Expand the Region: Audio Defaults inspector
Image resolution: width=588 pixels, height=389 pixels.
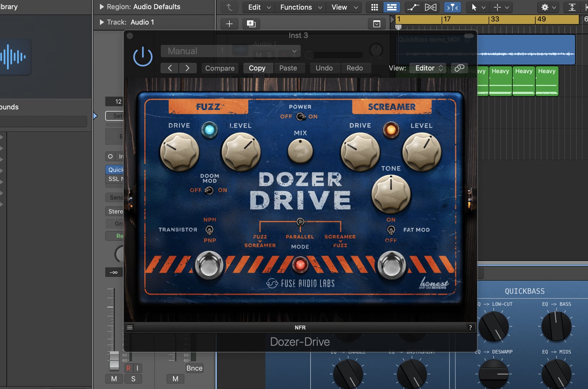[102, 7]
